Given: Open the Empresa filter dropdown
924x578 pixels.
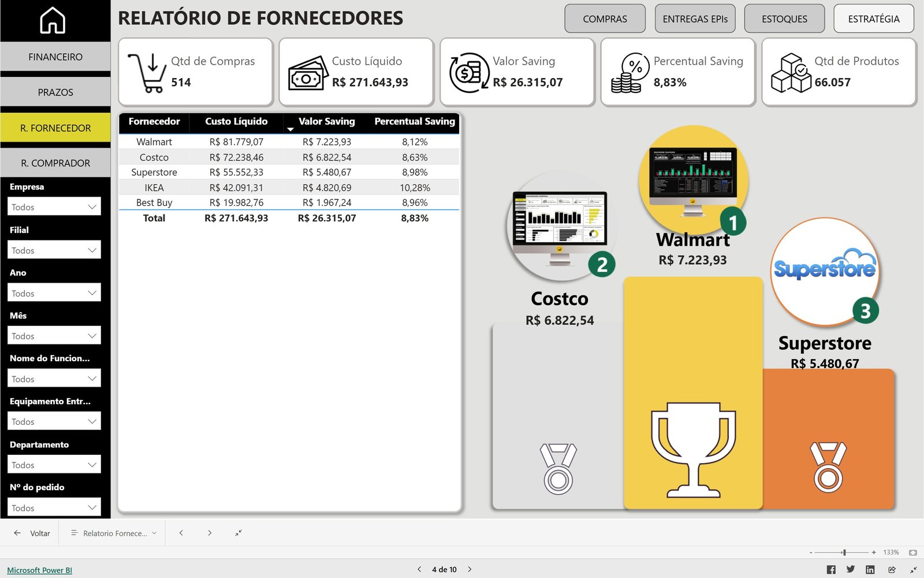Looking at the screenshot, I should tap(54, 206).
